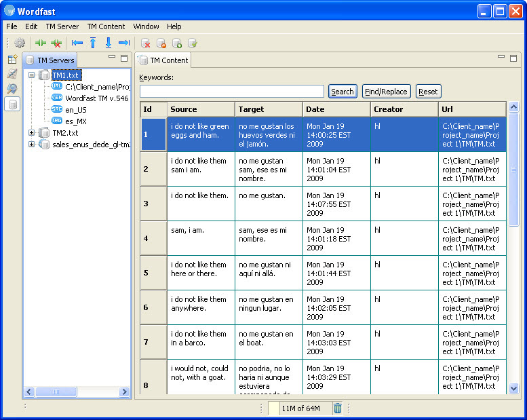Click the Source column header
Image resolution: width=527 pixels, height=420 pixels.
tap(201, 109)
